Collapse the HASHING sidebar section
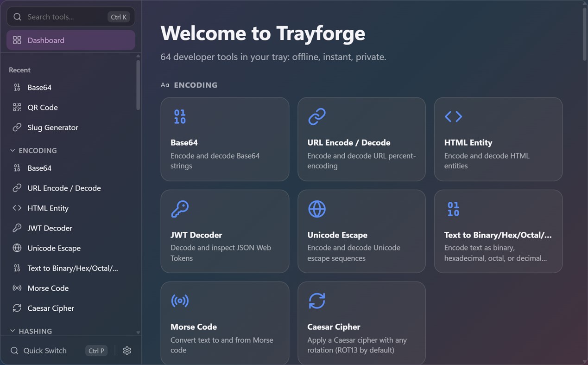 tap(31, 331)
